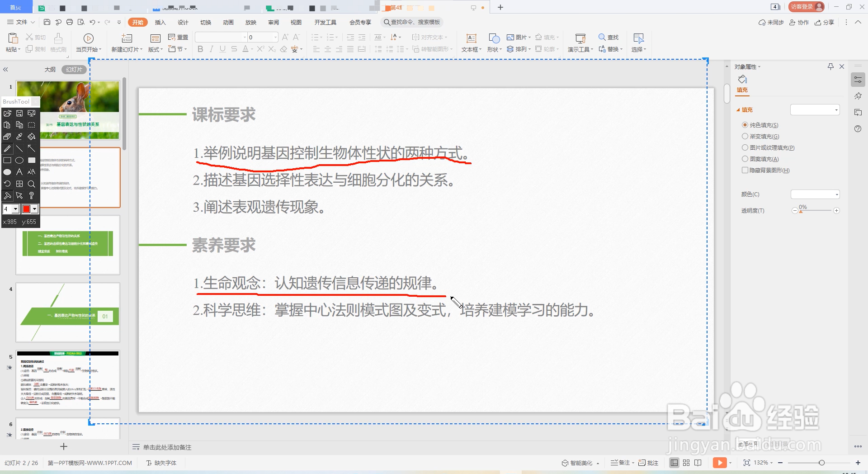
Task: Switch to the 插入 ribbon tab
Action: click(160, 22)
